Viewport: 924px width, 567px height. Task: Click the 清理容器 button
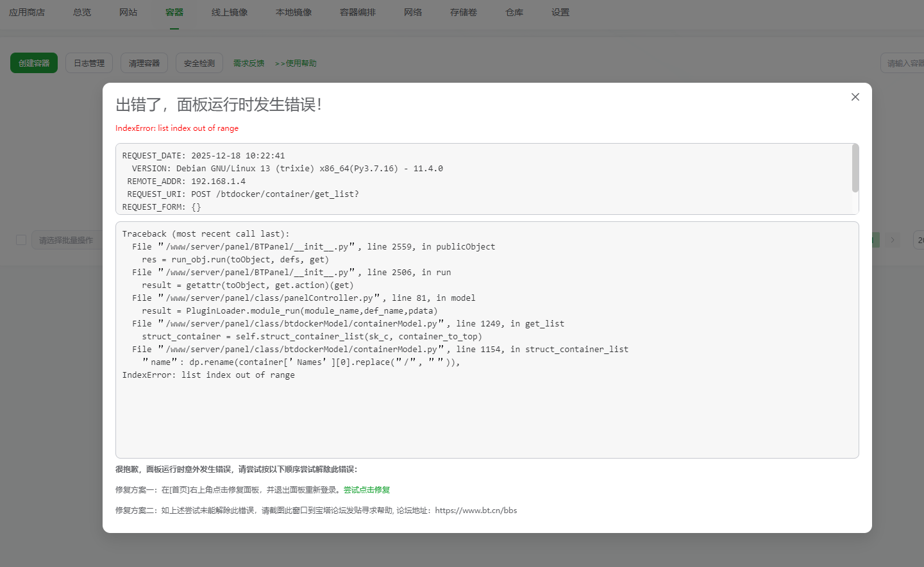pyautogui.click(x=144, y=62)
